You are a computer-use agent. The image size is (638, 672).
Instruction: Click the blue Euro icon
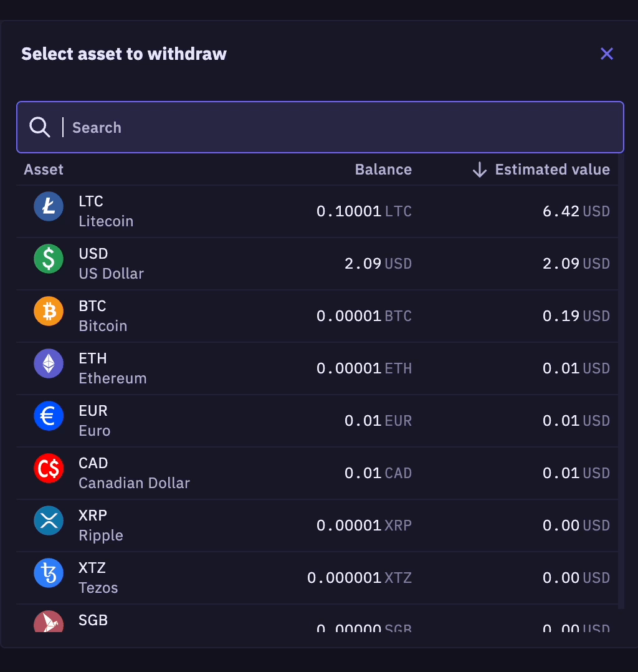[49, 416]
